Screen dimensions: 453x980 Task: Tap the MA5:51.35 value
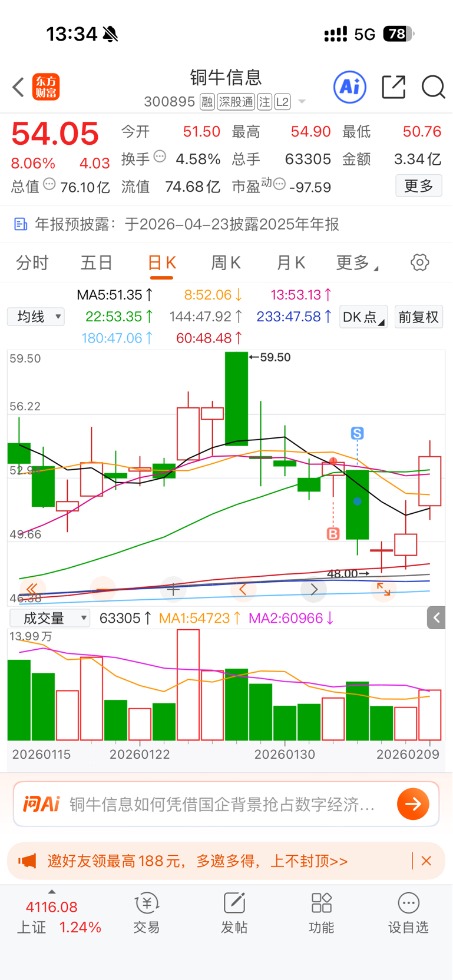115,295
